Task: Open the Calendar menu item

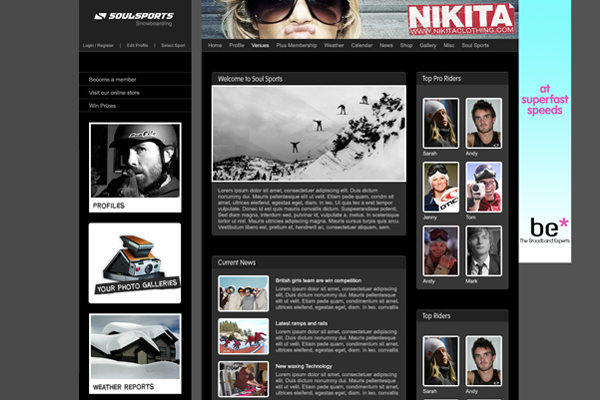Action: [362, 45]
